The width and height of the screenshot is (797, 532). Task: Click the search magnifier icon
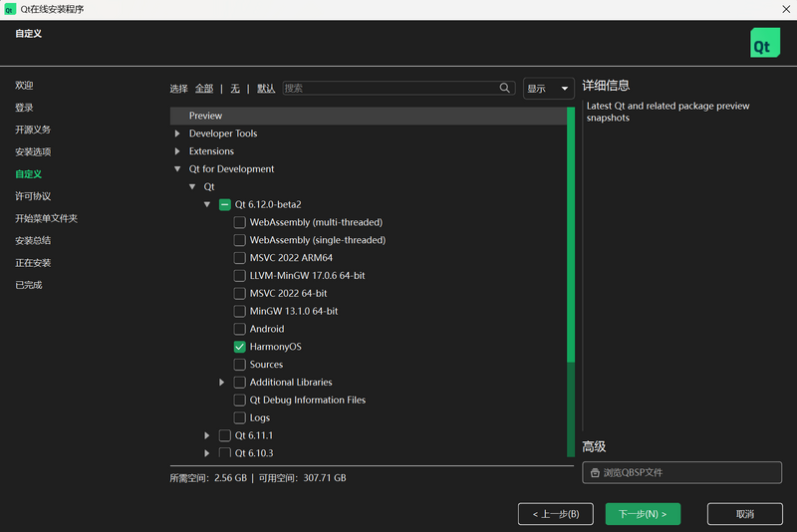click(x=504, y=88)
